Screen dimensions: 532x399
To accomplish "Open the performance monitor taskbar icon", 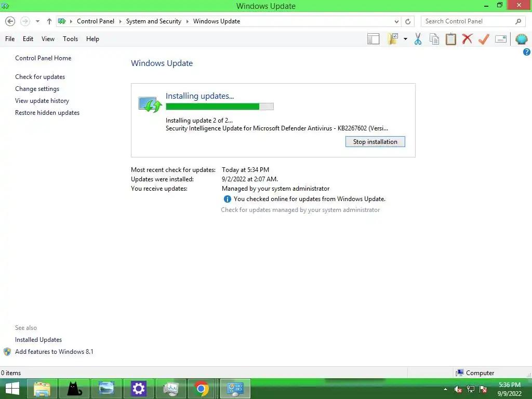I will pyautogui.click(x=171, y=389).
